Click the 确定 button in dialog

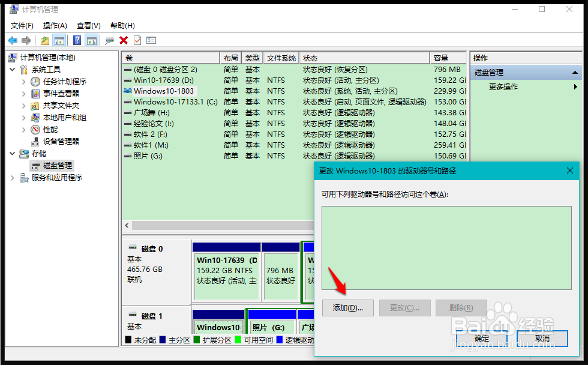click(x=481, y=339)
